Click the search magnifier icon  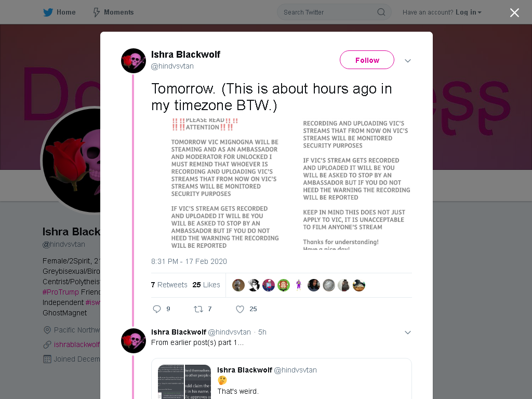coord(381,12)
